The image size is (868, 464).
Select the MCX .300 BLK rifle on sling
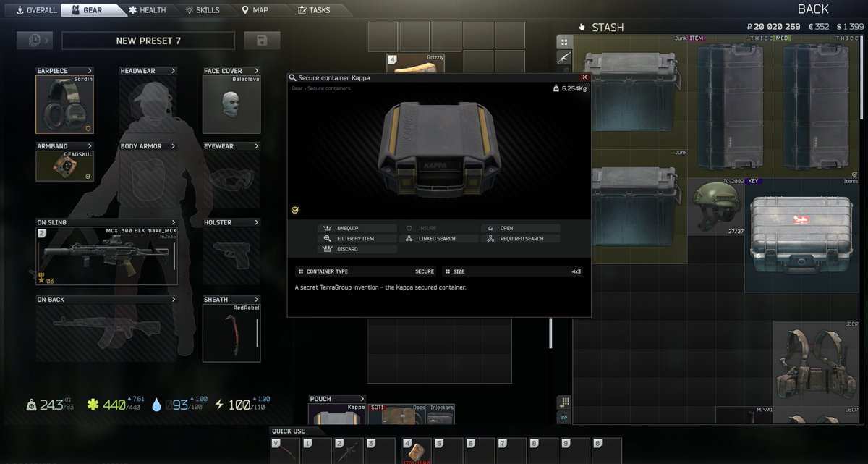(x=106, y=256)
